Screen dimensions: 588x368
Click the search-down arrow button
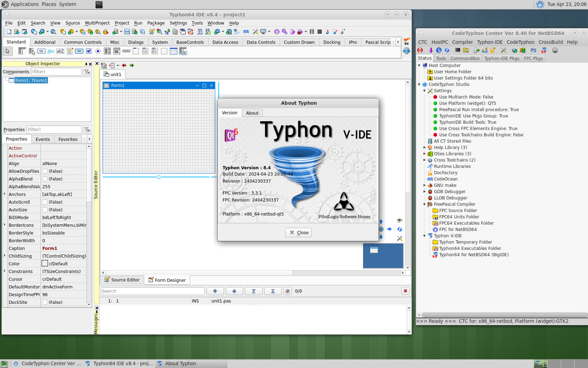pos(215,291)
